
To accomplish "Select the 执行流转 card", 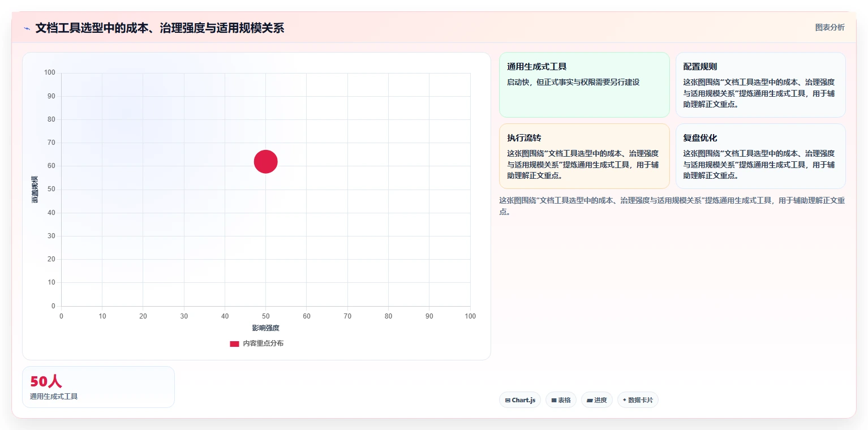I will tap(584, 156).
